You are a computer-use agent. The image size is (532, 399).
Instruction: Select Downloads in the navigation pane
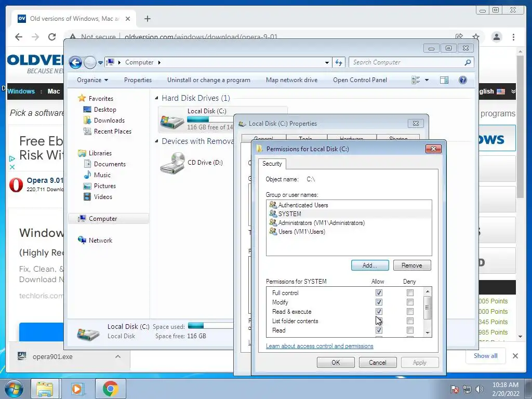coord(109,121)
